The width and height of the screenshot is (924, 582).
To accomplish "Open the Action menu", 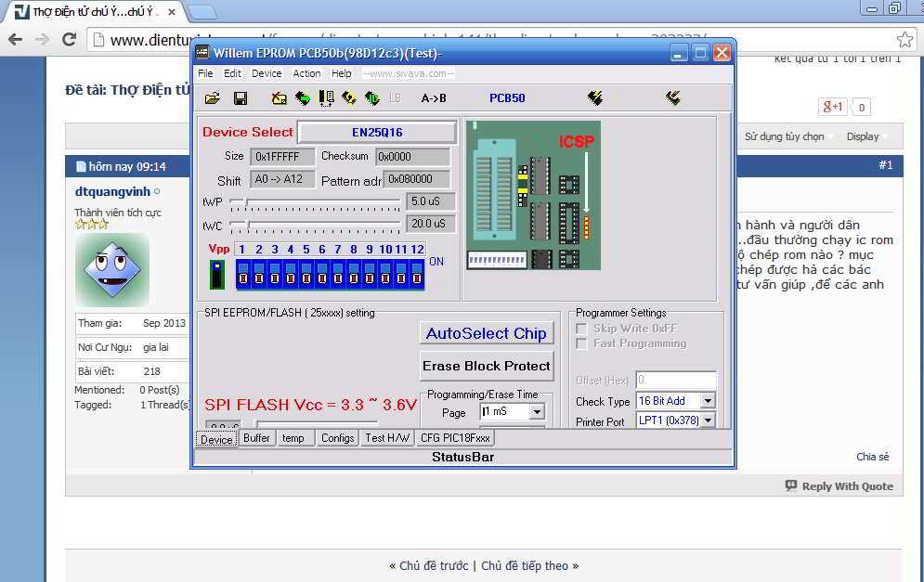I will (x=306, y=73).
